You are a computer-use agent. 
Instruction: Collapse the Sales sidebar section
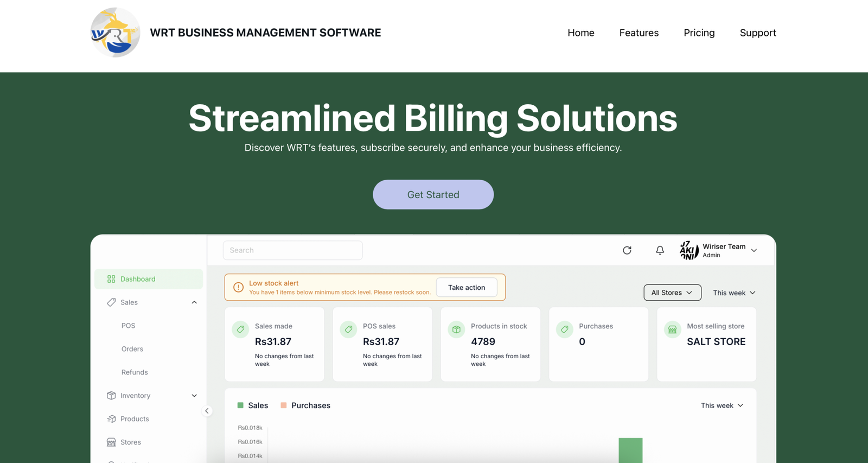pos(194,302)
